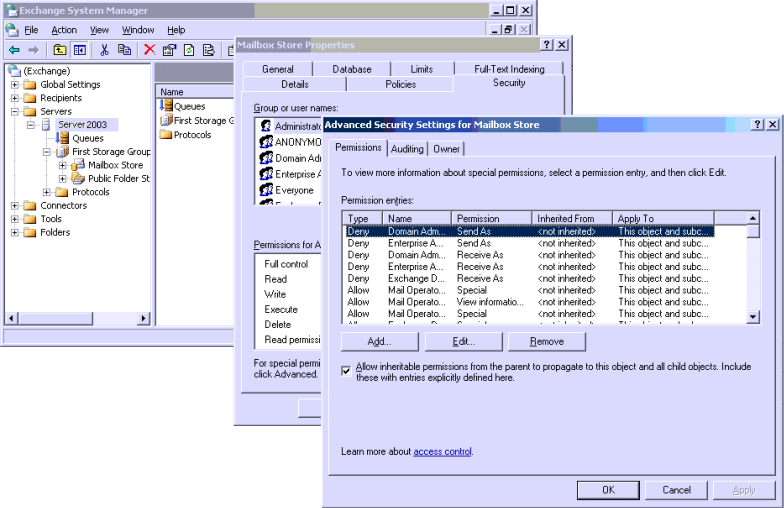Image resolution: width=784 pixels, height=508 pixels.
Task: Select Deny Exchange D... Receive As entry
Action: pos(528,278)
